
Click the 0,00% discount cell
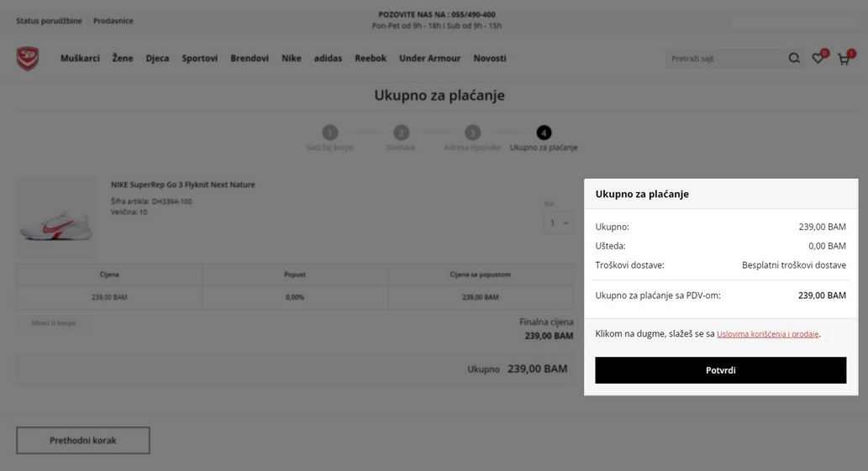tap(295, 297)
